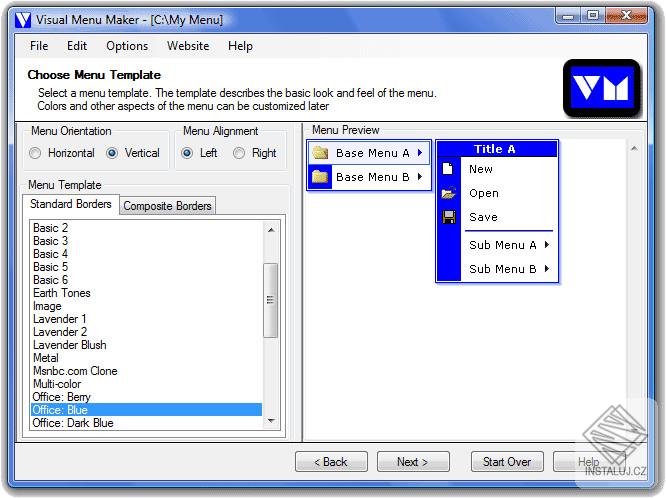This screenshot has height=498, width=666.
Task: Click the New document icon in preview
Action: (x=448, y=169)
